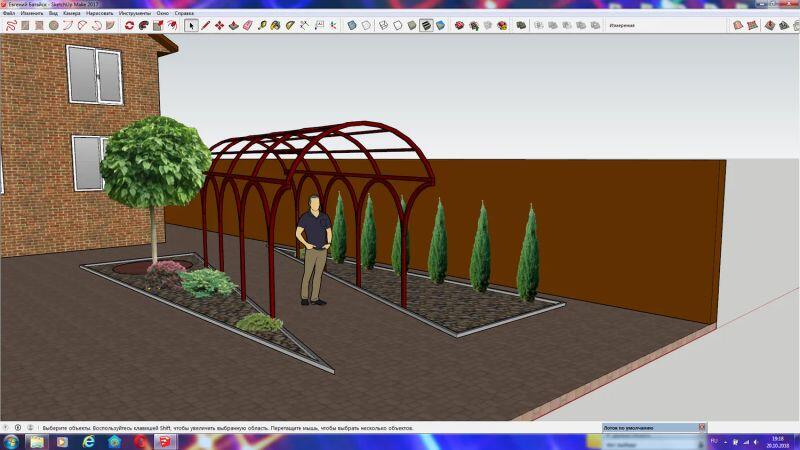Expand the 'Лотки по умолчанию' tray
This screenshot has height=450, width=800.
tap(650, 427)
